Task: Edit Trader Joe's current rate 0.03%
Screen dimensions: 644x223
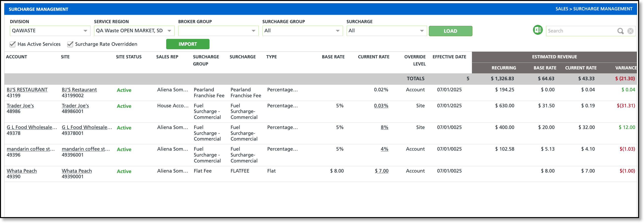Action: [x=381, y=106]
